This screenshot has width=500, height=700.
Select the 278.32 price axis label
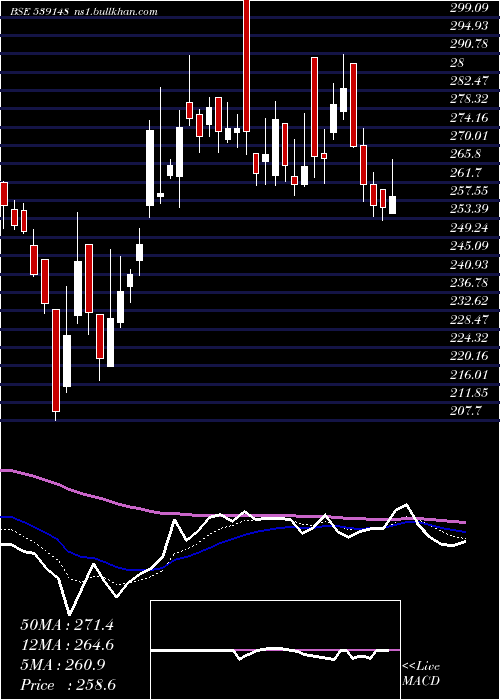[469, 99]
